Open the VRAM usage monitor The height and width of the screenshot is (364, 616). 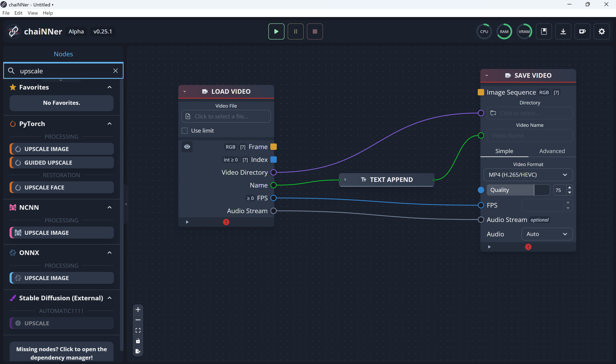(x=524, y=31)
